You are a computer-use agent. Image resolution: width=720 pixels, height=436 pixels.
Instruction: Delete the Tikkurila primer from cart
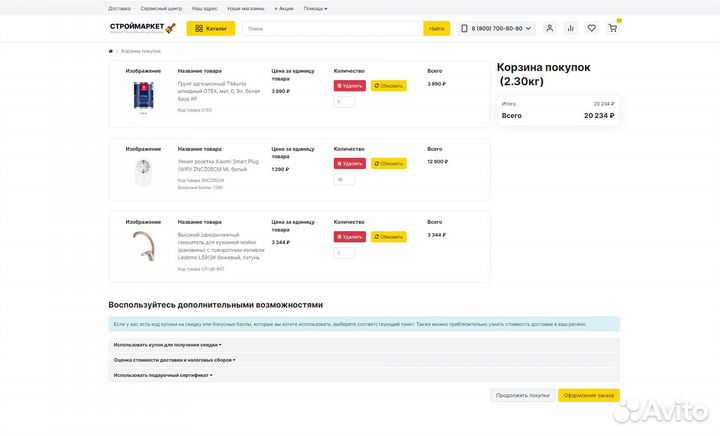tap(349, 86)
